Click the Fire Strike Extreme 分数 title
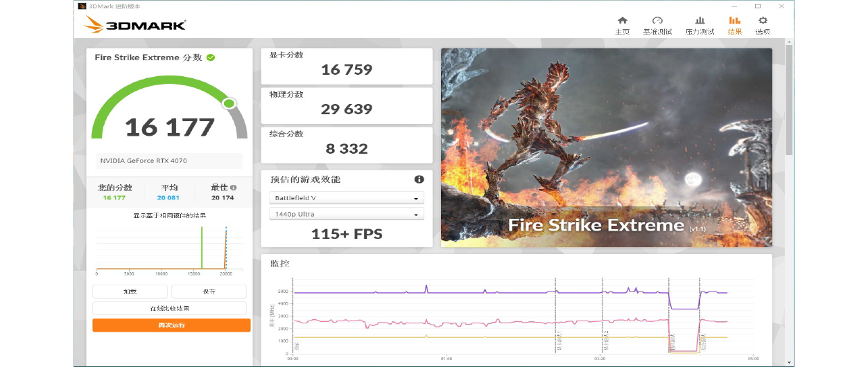Viewport: 868px width, 367px height. [148, 57]
